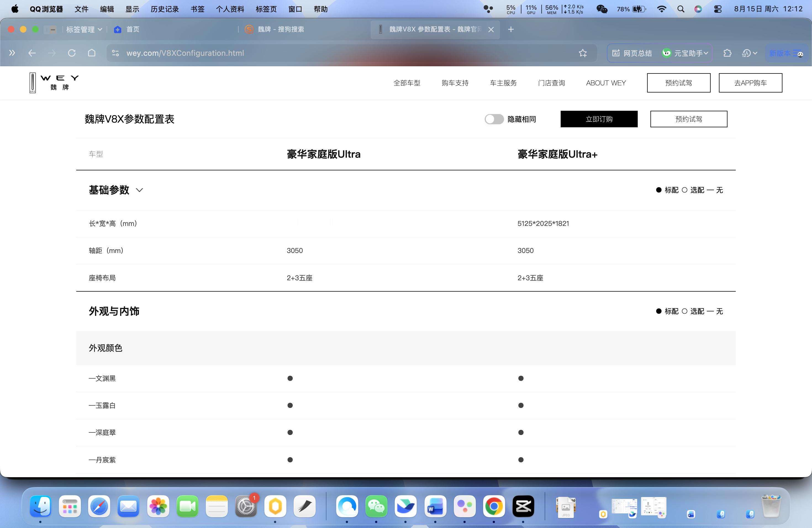The image size is (812, 528).
Task: Expand the browser sidebar double-chevron icon
Action: [12, 53]
